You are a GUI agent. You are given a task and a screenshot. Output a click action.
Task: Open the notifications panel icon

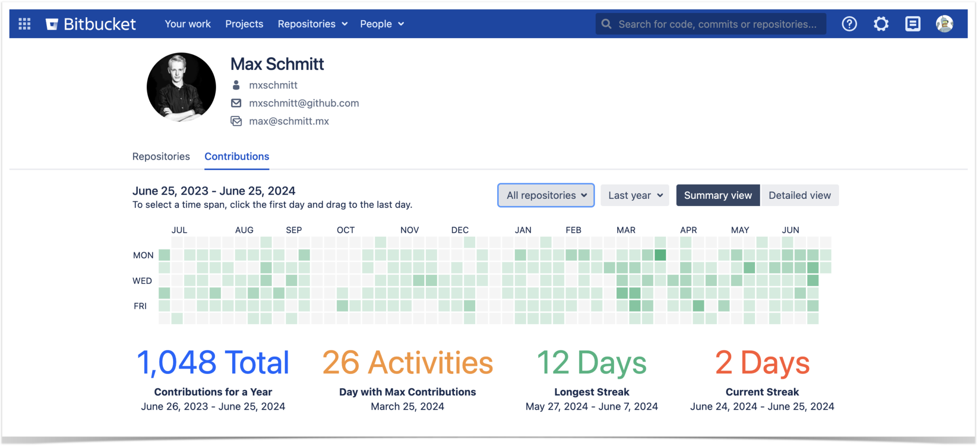click(913, 23)
